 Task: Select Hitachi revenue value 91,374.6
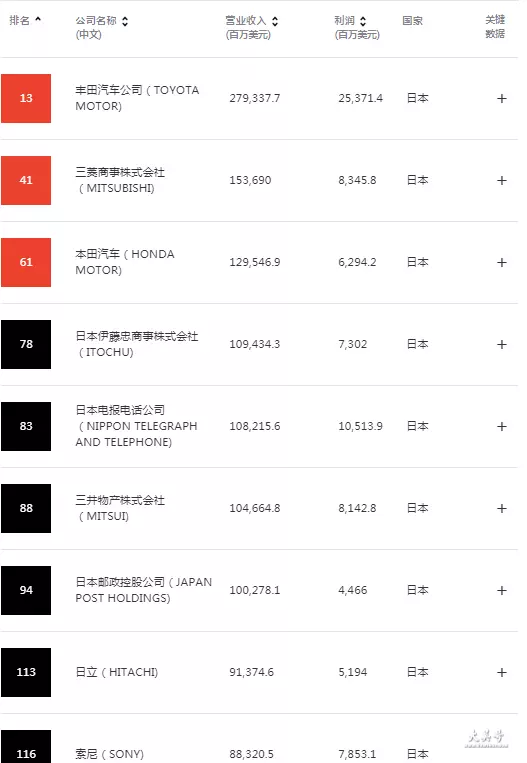pos(252,672)
